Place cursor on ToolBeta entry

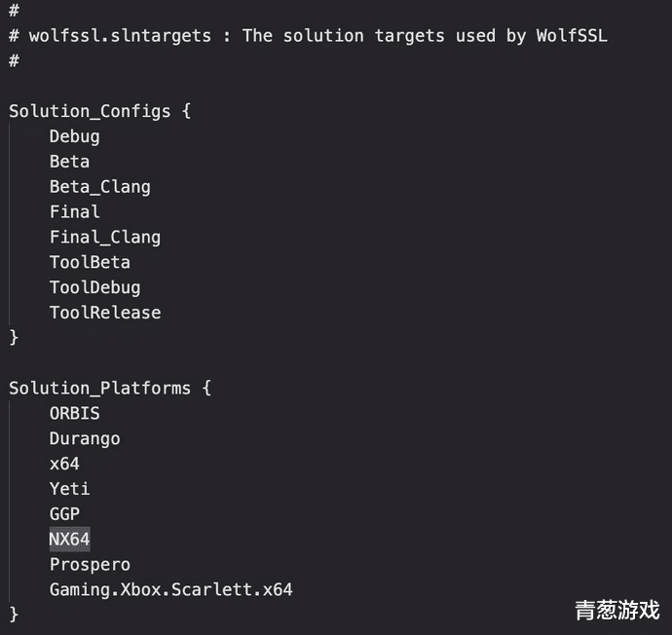point(90,263)
